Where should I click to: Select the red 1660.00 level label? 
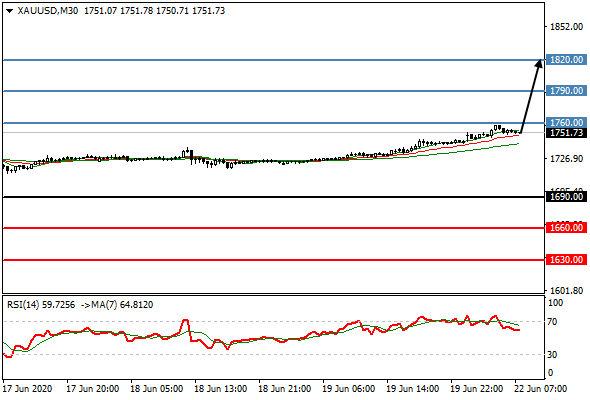pos(566,228)
